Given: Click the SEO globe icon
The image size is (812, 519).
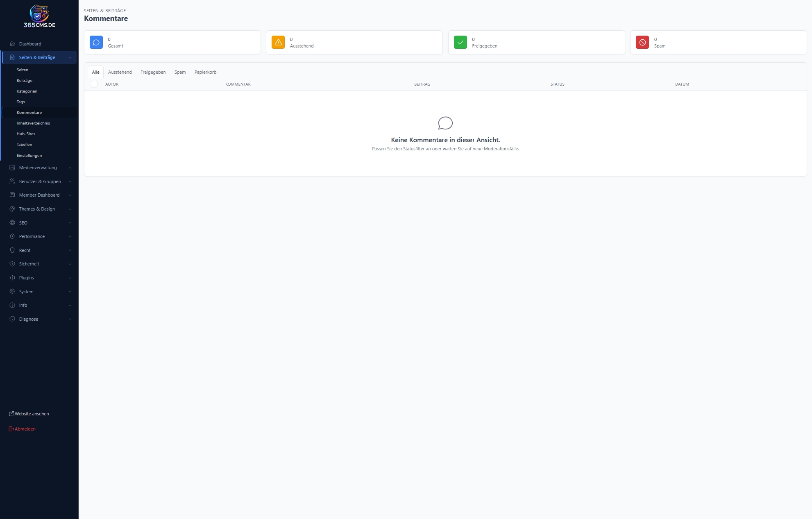Looking at the screenshot, I should (x=12, y=223).
